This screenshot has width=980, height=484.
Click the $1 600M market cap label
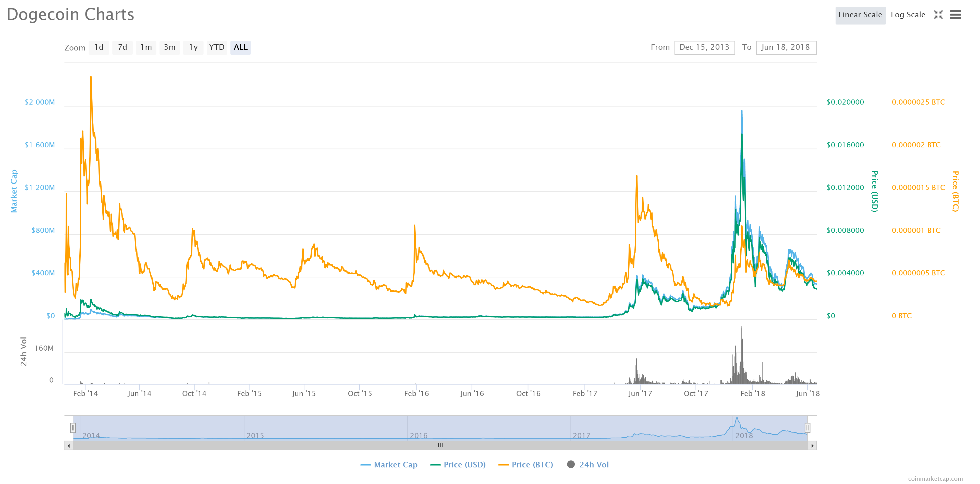pos(40,145)
